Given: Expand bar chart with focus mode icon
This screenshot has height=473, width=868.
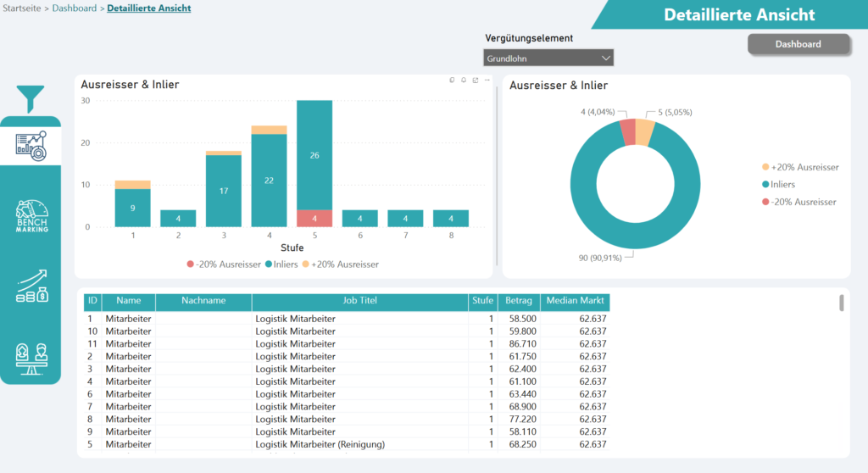Looking at the screenshot, I should 476,81.
